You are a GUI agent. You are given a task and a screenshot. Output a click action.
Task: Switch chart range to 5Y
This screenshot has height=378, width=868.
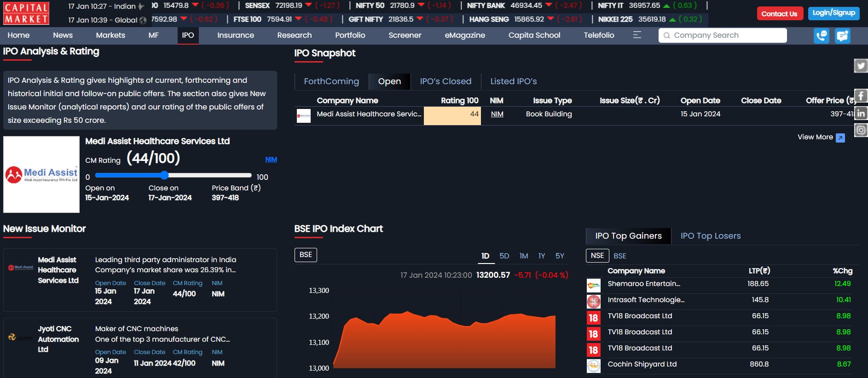(x=560, y=256)
